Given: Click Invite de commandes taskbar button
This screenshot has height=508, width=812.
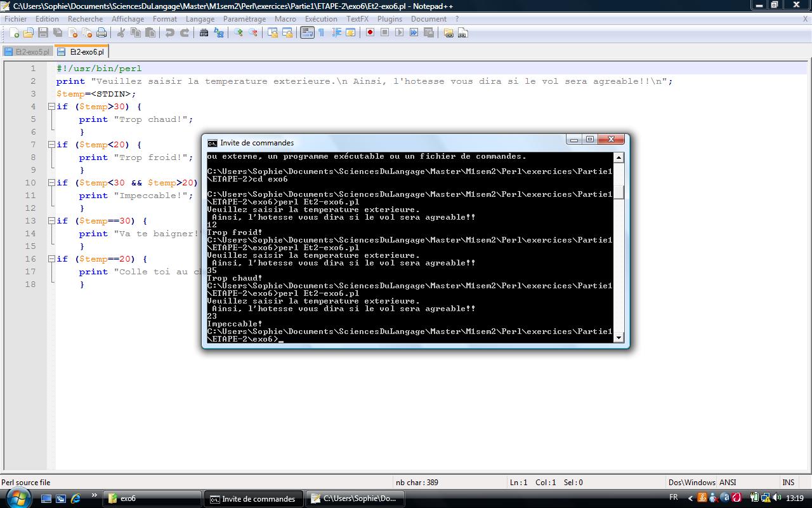Looking at the screenshot, I should pyautogui.click(x=253, y=498).
